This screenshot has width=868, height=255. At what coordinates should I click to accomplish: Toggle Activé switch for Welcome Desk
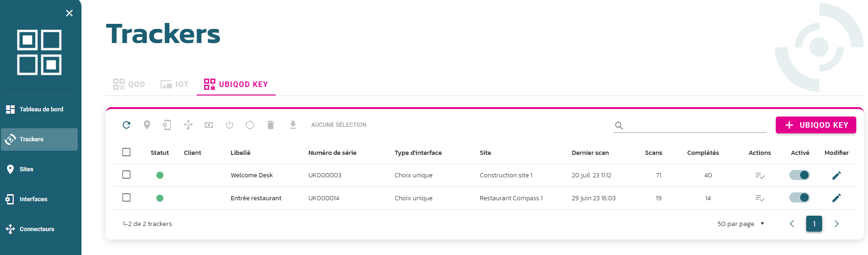coord(800,175)
